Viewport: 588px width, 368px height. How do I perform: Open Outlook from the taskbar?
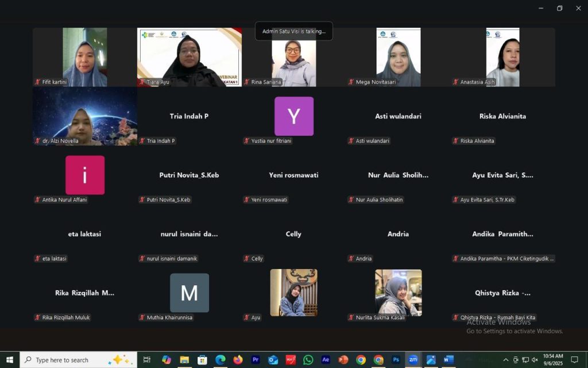click(273, 360)
